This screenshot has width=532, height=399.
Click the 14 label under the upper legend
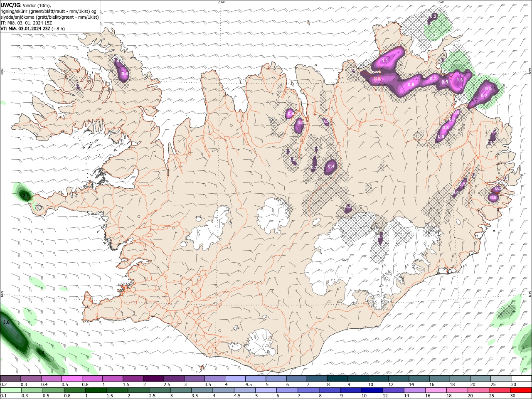coord(411,384)
